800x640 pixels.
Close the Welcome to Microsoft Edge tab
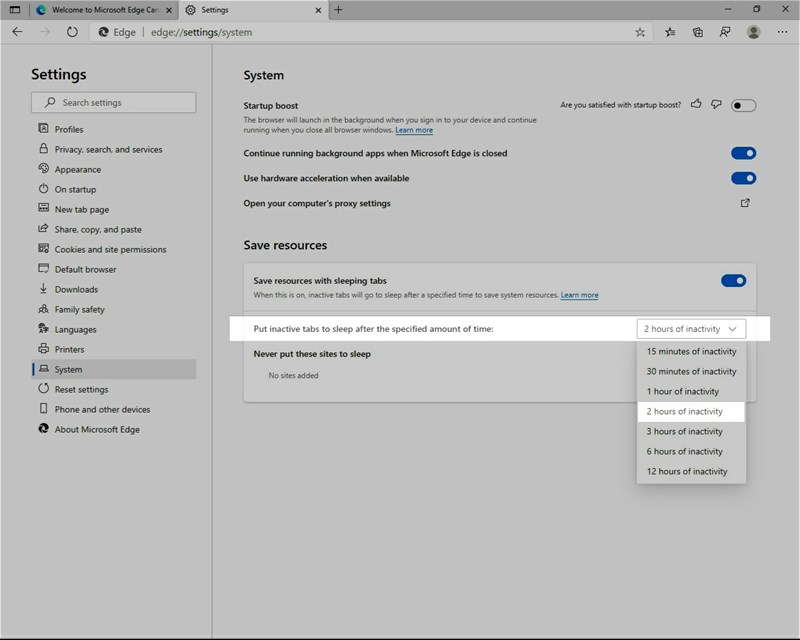pyautogui.click(x=169, y=10)
